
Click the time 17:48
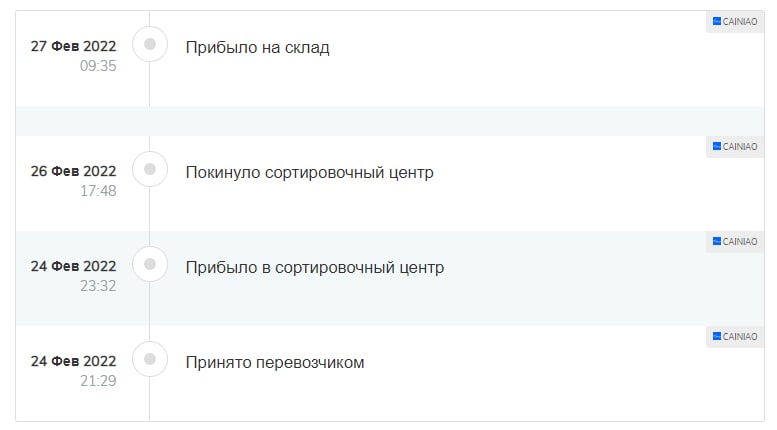[98, 191]
